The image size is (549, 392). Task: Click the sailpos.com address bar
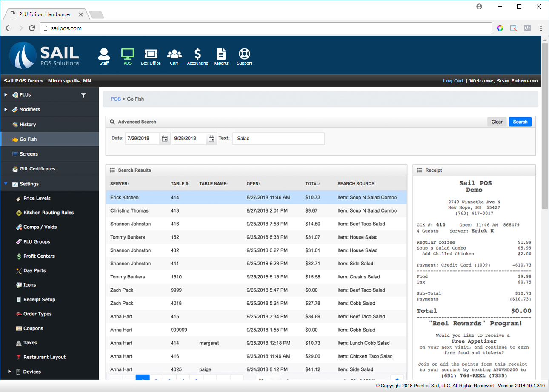click(x=266, y=28)
